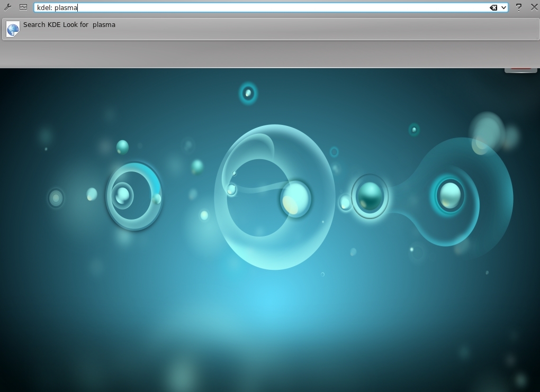This screenshot has height=392, width=540.
Task: Close the KRunner search bar
Action: (x=534, y=7)
